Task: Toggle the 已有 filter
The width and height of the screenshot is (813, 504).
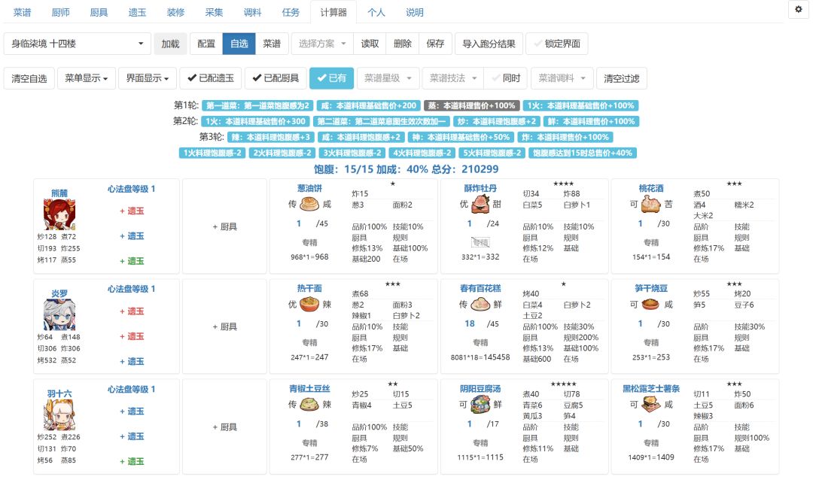Action: coord(332,78)
